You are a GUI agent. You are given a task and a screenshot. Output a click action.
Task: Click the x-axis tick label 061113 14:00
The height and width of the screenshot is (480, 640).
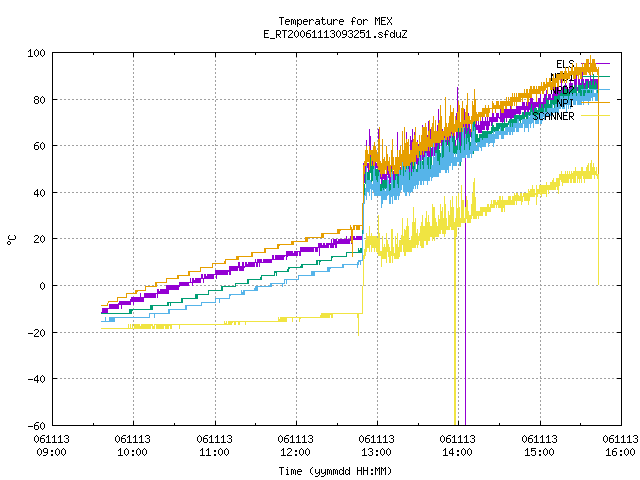458,446
